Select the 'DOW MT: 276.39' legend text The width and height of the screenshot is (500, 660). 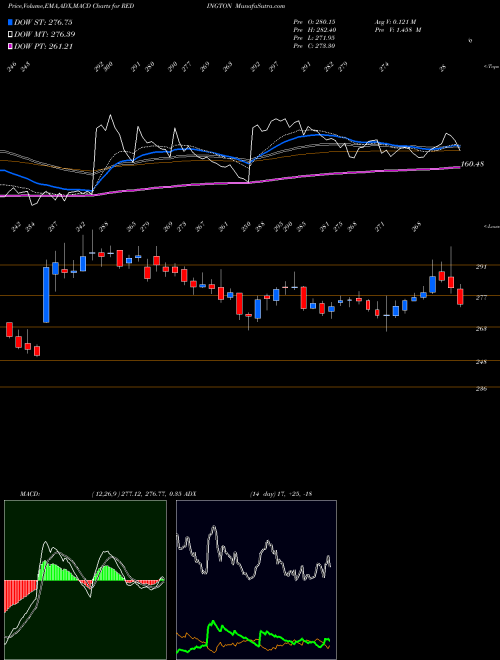(45, 34)
